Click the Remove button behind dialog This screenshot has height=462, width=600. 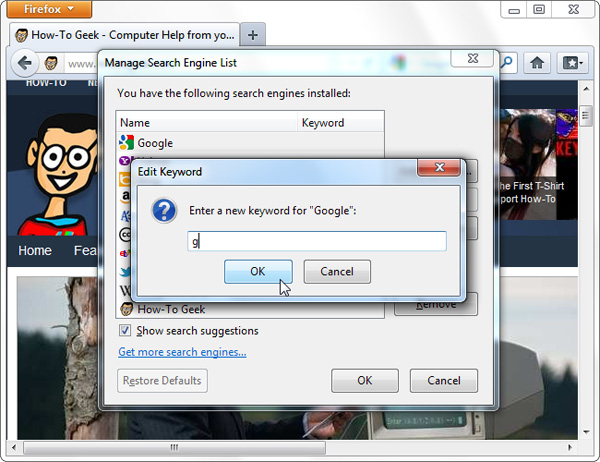tap(436, 307)
